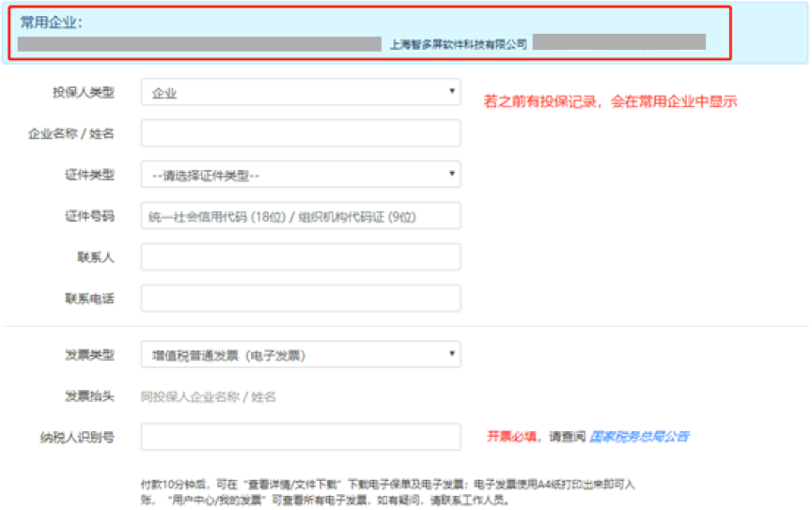Click the redacted entry right of 上海智多屏软件科技有限公司

(x=618, y=41)
